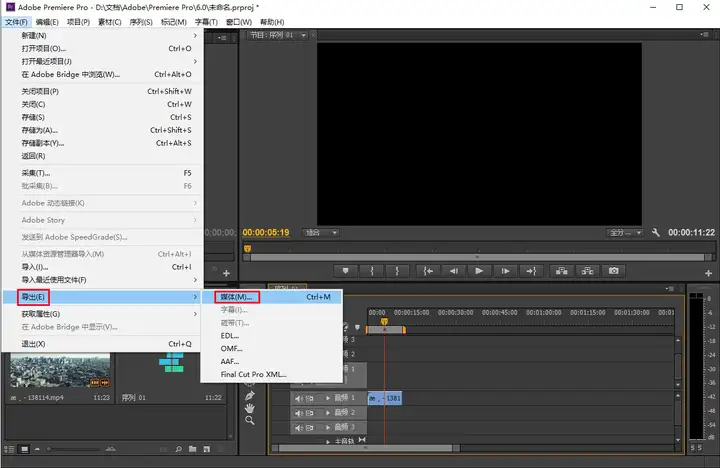Click the Go to Out point button
This screenshot has height=468, width=720.
531,271
